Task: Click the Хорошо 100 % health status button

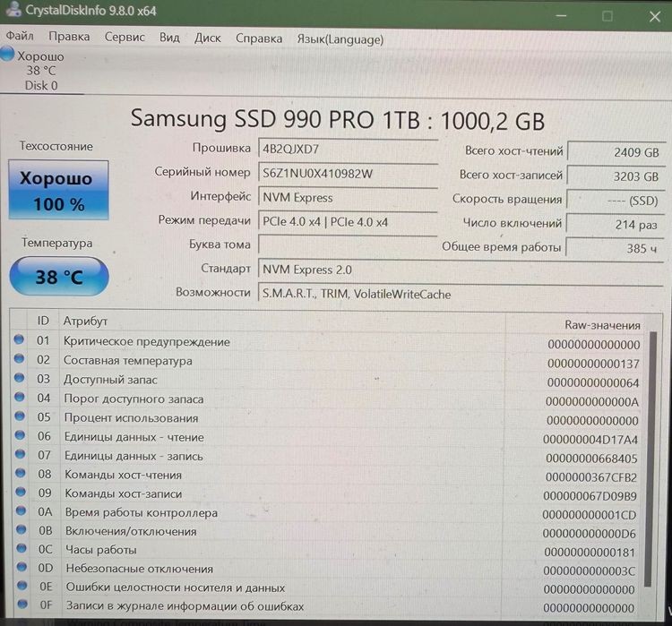Action: point(58,190)
